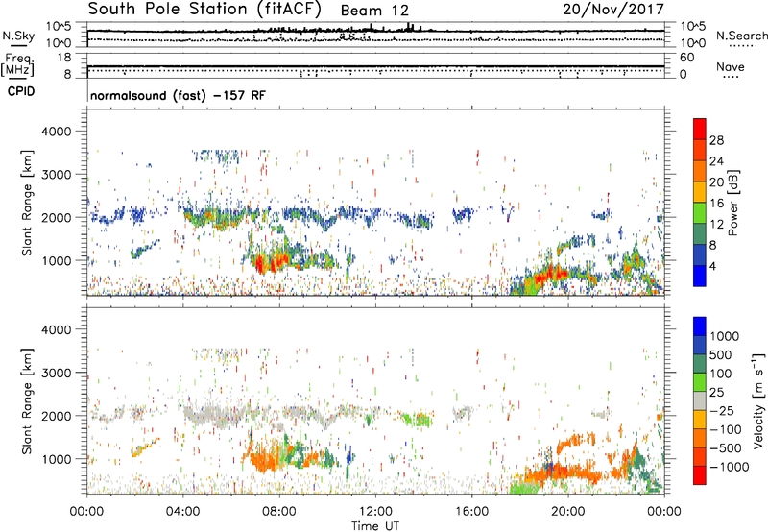Select Velocity colorbar light green 25–100 segment

click(700, 382)
